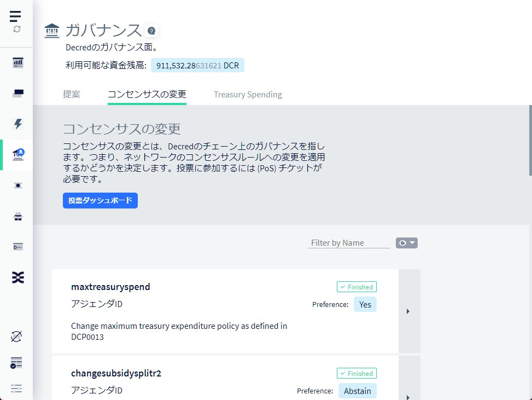This screenshot has width=532, height=400.
Task: Switch to the Treasury Spending tab
Action: click(248, 94)
